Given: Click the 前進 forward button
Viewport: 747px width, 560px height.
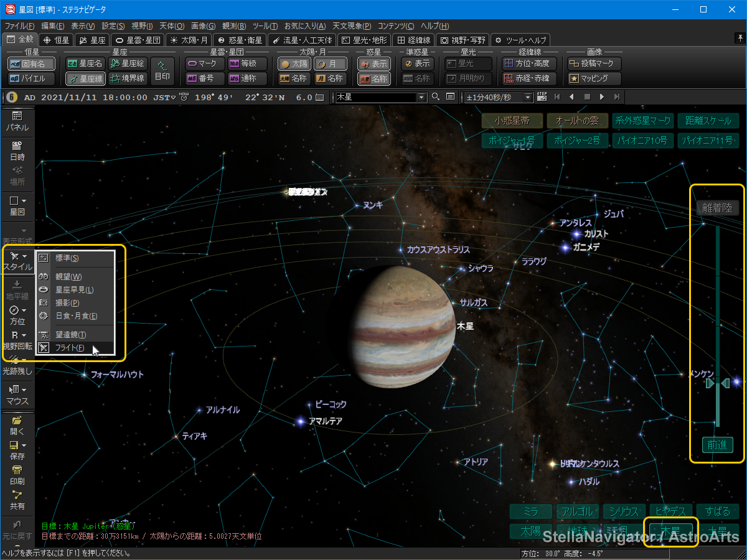Looking at the screenshot, I should click(x=717, y=445).
